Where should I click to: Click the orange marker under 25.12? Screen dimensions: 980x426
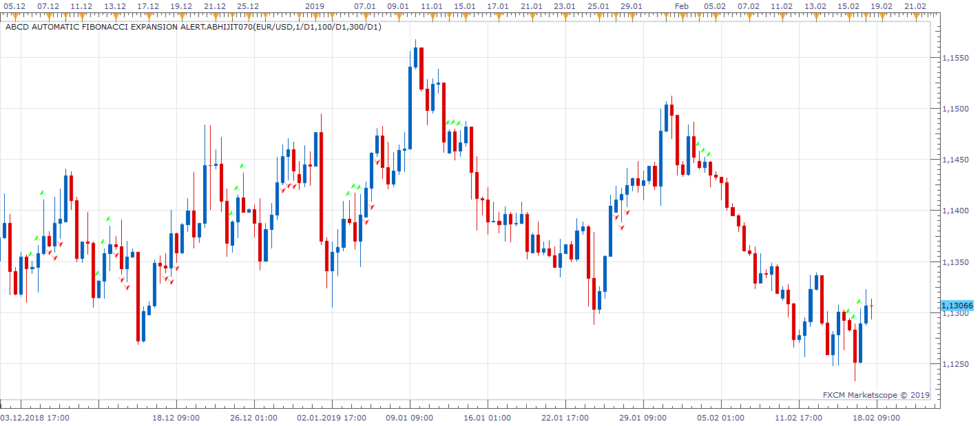click(248, 15)
